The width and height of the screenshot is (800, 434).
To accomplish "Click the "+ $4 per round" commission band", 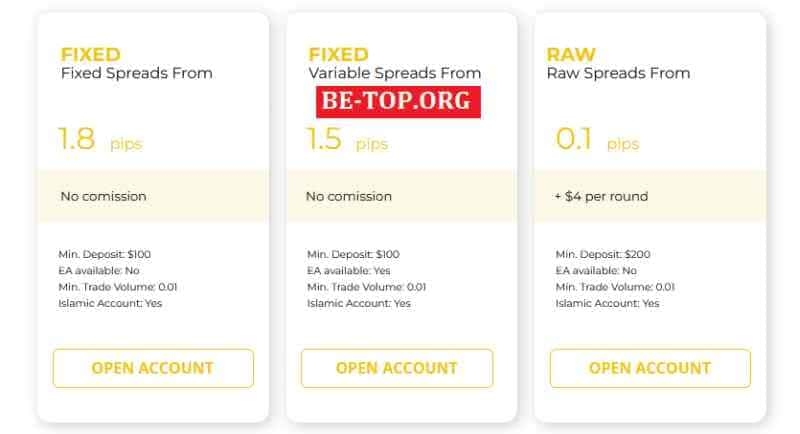I will (x=601, y=196).
